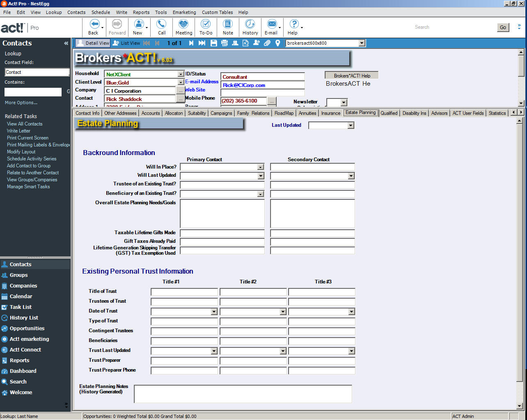Click the Go search button

503,27
